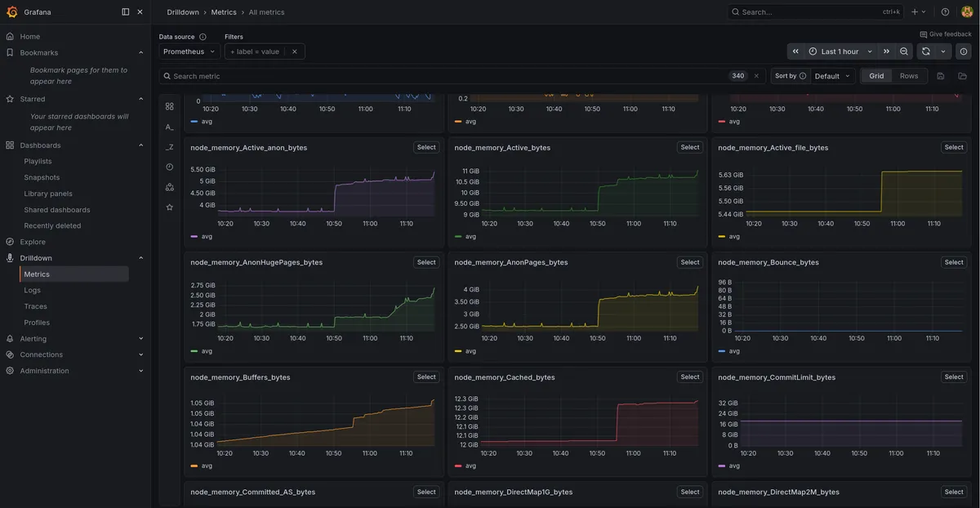Click the Starred star icon in sidebar

[x=10, y=99]
